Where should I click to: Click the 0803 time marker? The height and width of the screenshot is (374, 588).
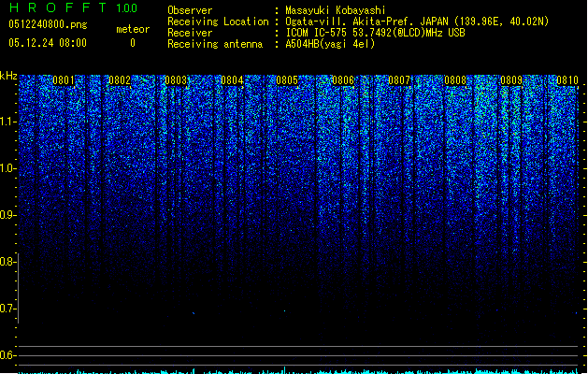pos(176,80)
